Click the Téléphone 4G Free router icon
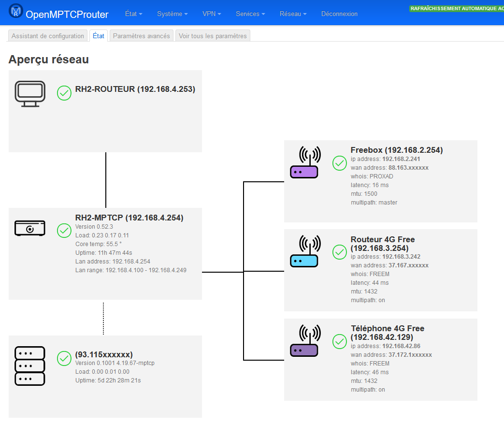Screen dimensions: 504x424 tap(304, 341)
